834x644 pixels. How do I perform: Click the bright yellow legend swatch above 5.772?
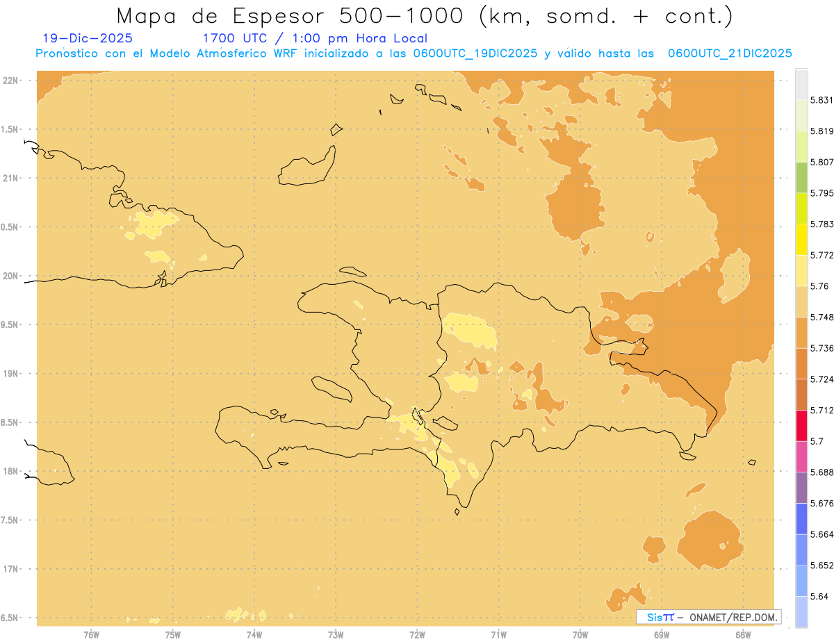coord(801,240)
